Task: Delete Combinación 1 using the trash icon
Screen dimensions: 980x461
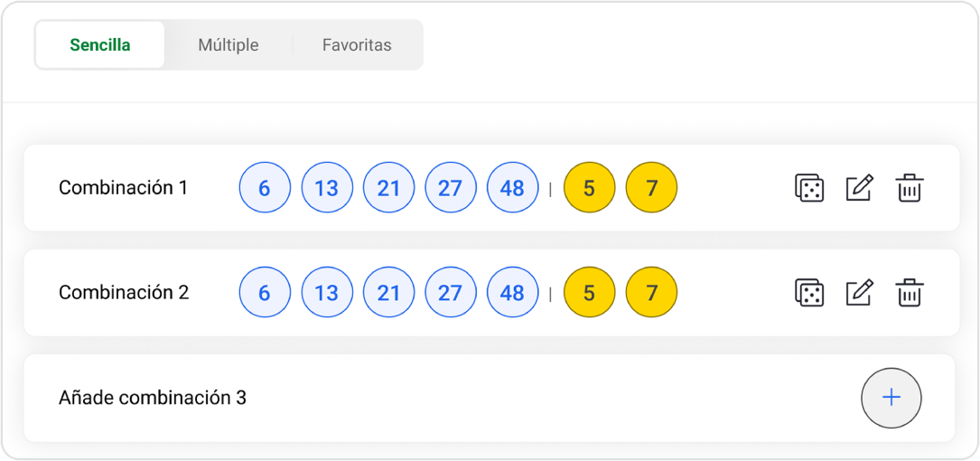Action: pyautogui.click(x=909, y=188)
